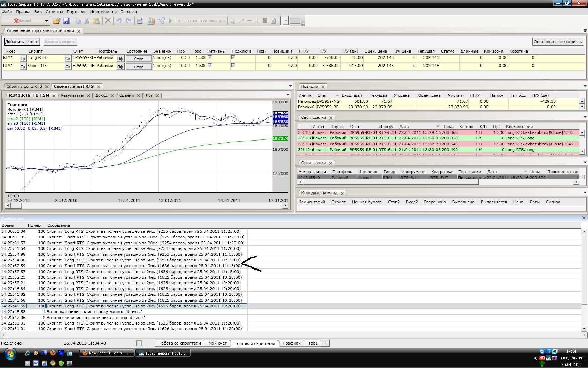This screenshot has height=368, width=588.
Task: Click the Добавить скрипт button
Action: tap(22, 42)
